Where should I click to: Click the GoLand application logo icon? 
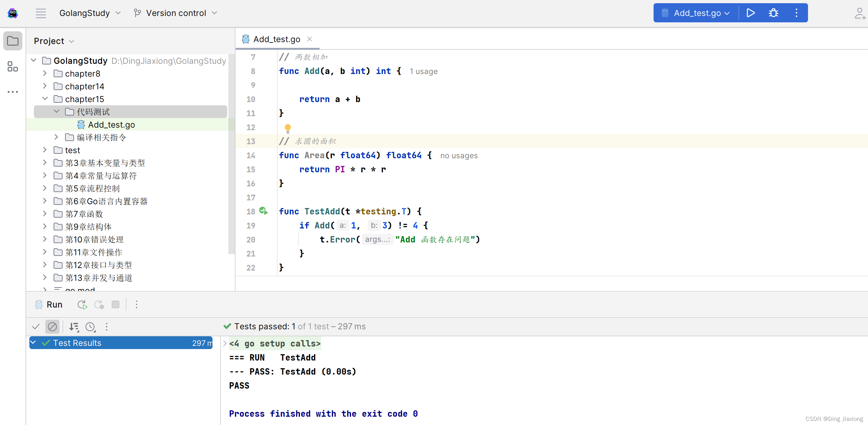[13, 13]
